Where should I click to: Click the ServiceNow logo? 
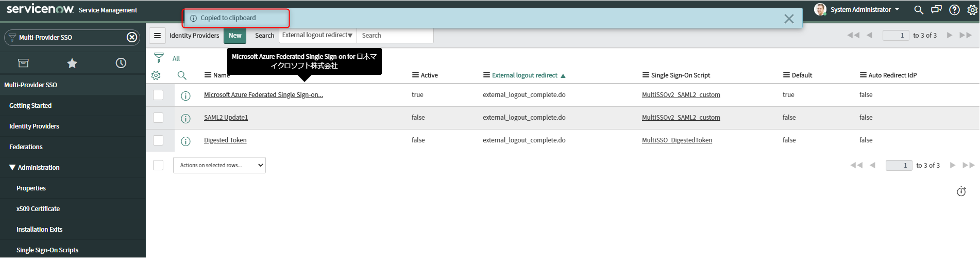(x=40, y=9)
